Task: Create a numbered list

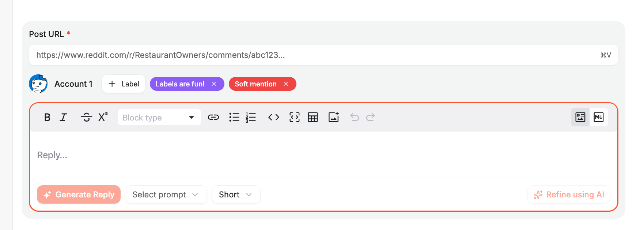Action: click(x=251, y=117)
